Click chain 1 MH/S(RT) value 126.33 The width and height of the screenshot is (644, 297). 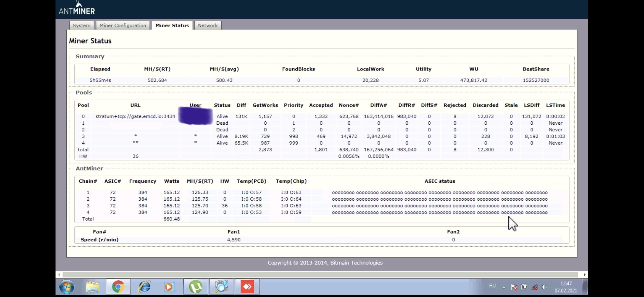[200, 192]
